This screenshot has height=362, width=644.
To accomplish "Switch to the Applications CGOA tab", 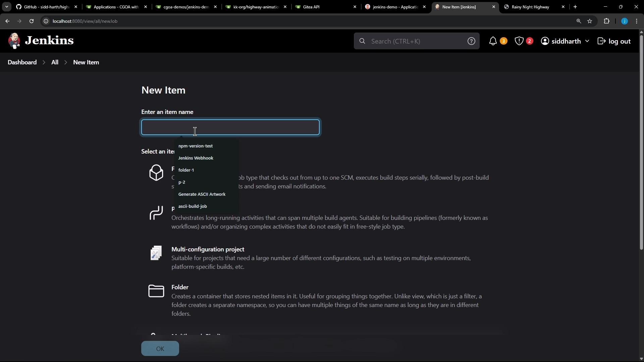I will click(x=116, y=7).
